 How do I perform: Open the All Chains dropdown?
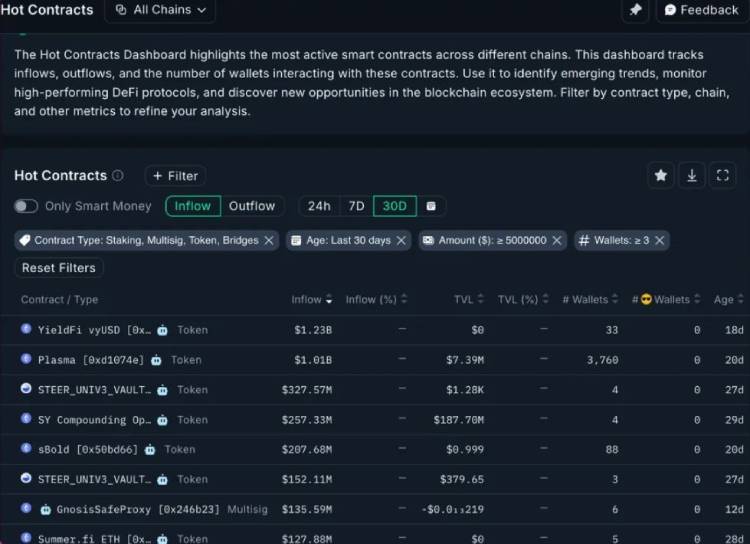click(x=160, y=10)
